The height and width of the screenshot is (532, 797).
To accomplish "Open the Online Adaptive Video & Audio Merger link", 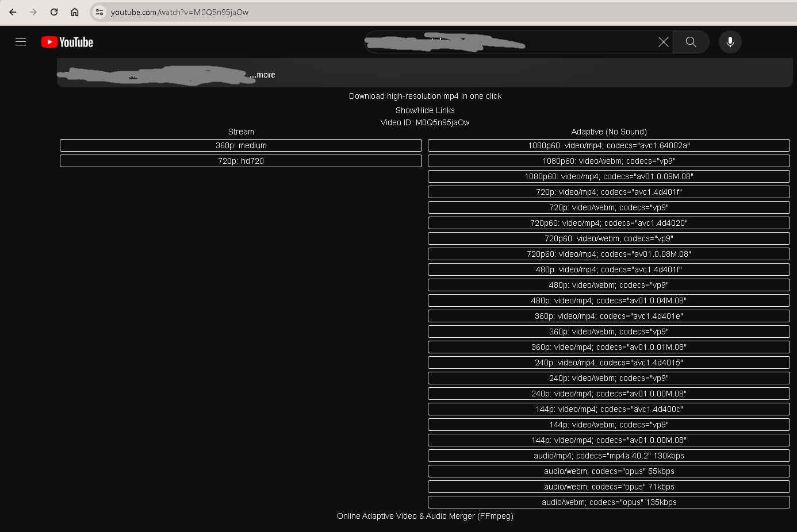I will point(425,516).
